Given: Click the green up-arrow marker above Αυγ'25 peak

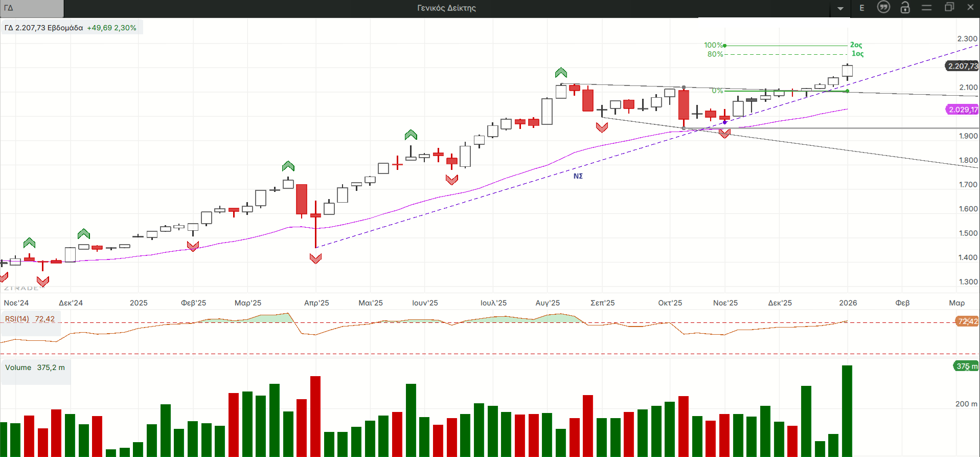Looking at the screenshot, I should (x=561, y=73).
